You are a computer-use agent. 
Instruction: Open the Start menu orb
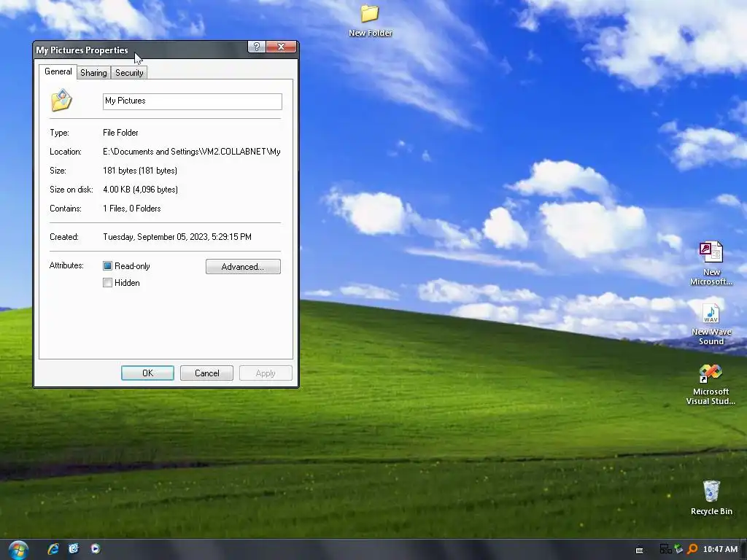[18, 550]
